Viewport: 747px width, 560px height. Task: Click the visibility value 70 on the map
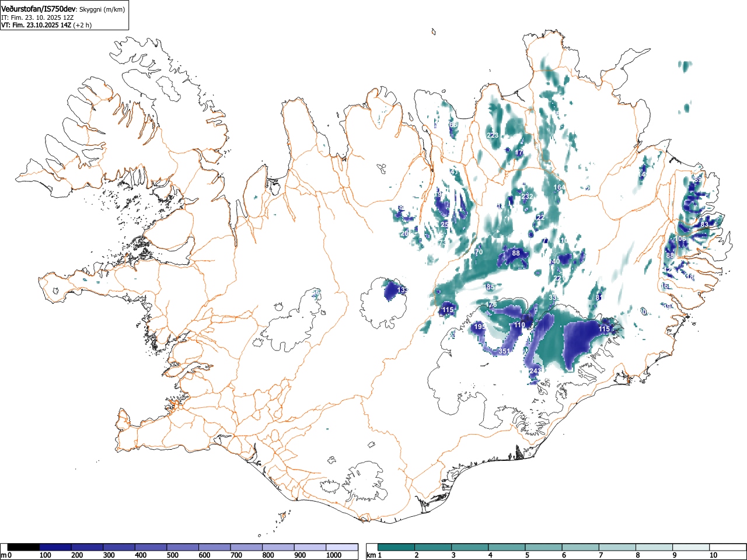tap(479, 253)
